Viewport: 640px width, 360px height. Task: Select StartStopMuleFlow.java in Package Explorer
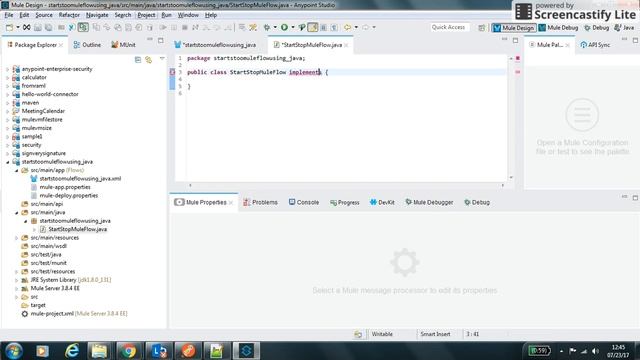click(78, 229)
